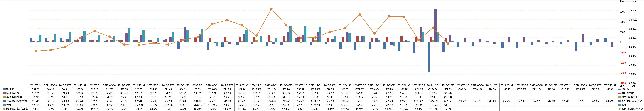Click the 2019/06/30 date column header
The height and width of the screenshot is (111, 644).
pos(522,85)
